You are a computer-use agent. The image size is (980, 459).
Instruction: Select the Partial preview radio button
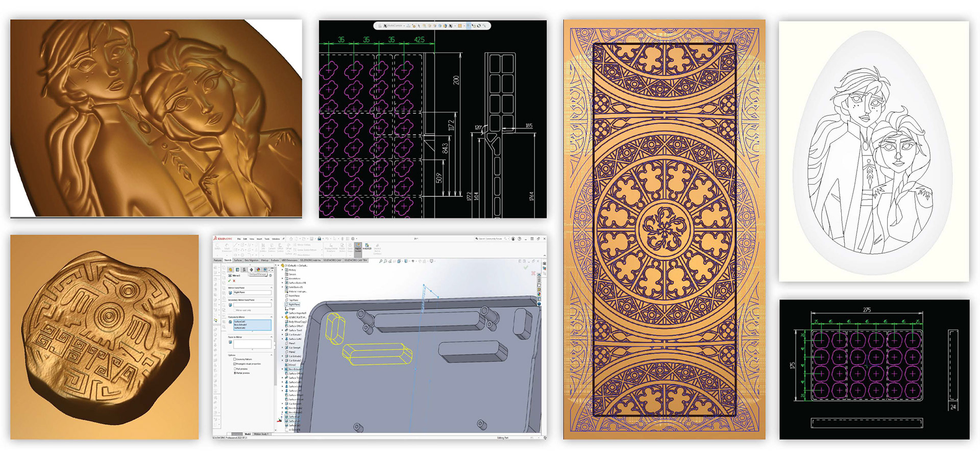pyautogui.click(x=235, y=373)
